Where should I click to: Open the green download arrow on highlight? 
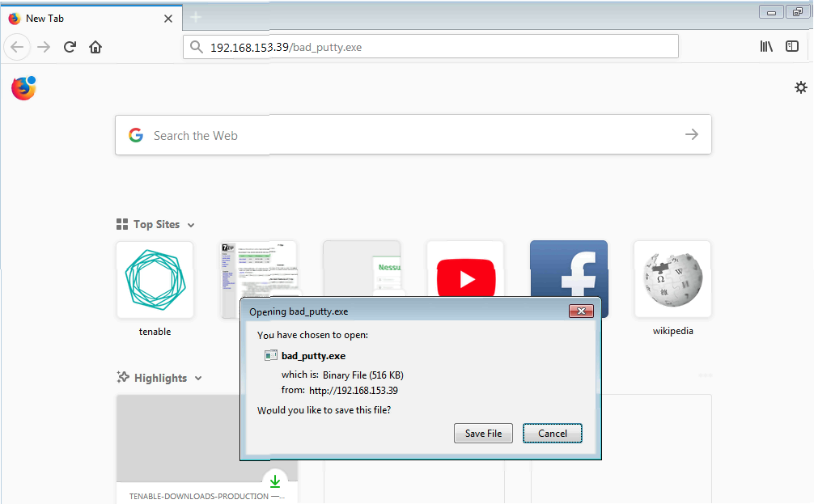pyautogui.click(x=275, y=481)
